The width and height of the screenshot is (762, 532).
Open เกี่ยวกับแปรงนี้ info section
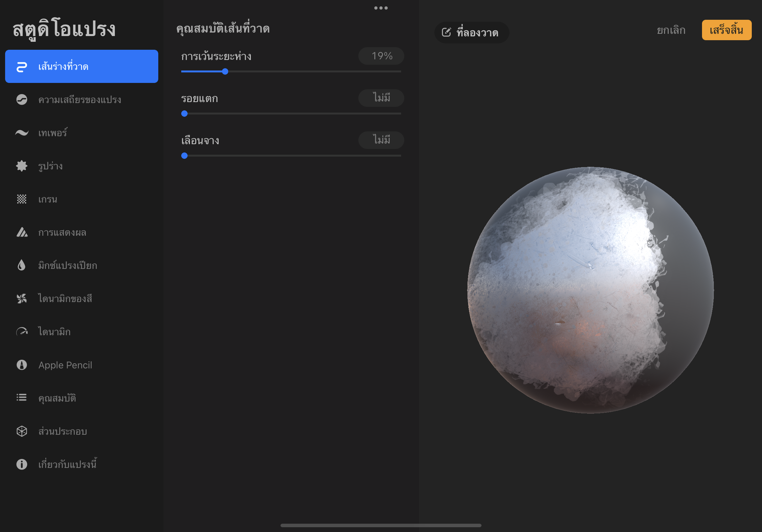[67, 464]
